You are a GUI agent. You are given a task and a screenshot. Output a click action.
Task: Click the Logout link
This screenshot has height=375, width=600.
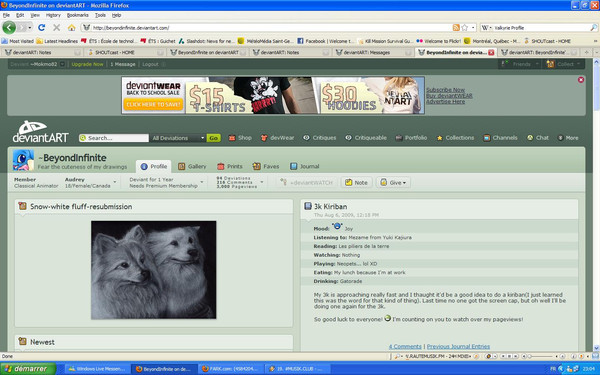[150, 64]
